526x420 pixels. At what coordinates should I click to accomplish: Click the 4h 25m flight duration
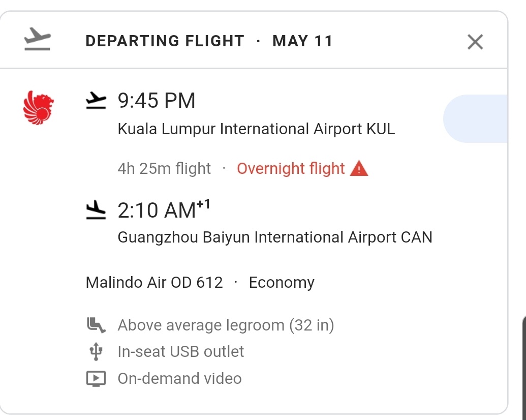164,168
